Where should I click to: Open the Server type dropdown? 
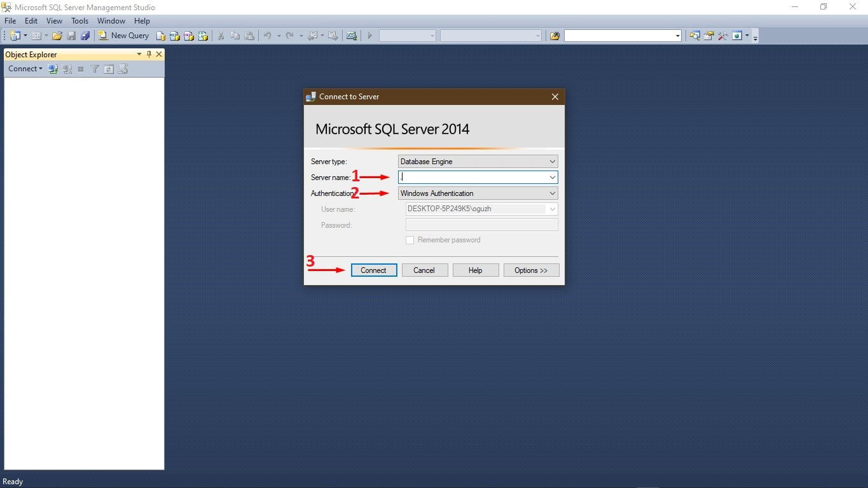coord(552,162)
